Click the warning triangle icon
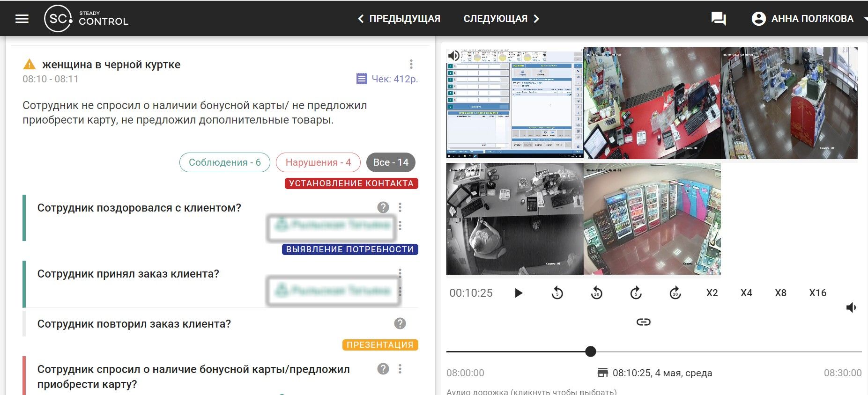 point(29,64)
